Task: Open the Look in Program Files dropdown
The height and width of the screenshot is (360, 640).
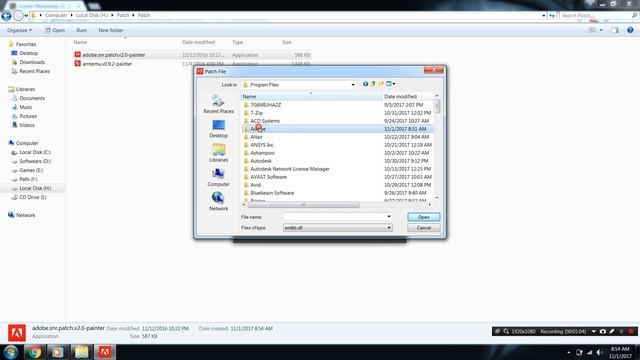Action: [353, 84]
